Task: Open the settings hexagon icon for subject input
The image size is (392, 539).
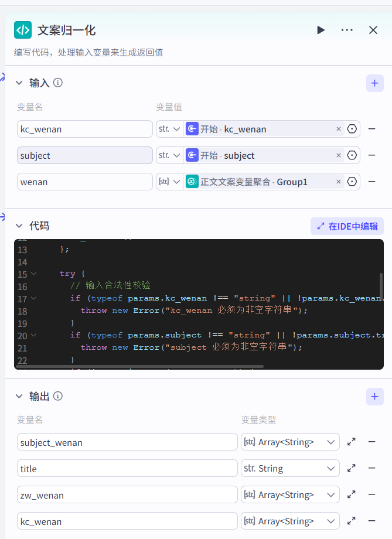Action: 352,155
